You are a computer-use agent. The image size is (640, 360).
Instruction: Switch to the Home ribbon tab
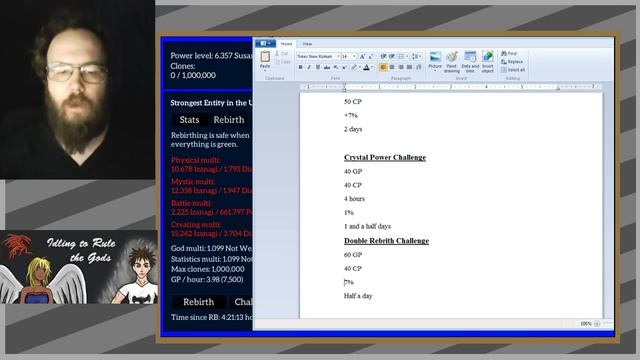[287, 44]
